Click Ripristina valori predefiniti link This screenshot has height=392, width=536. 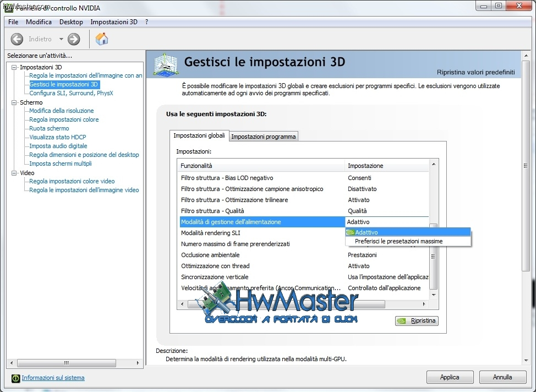475,72
